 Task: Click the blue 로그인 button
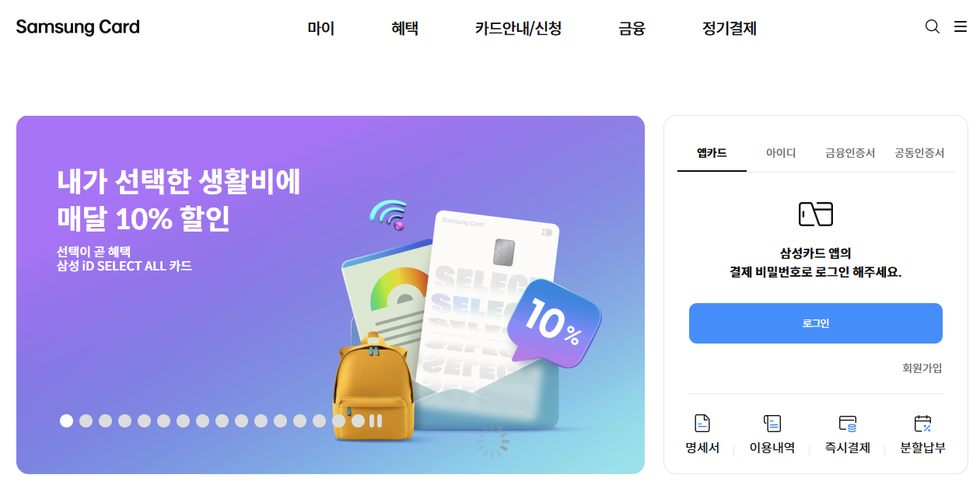click(816, 323)
